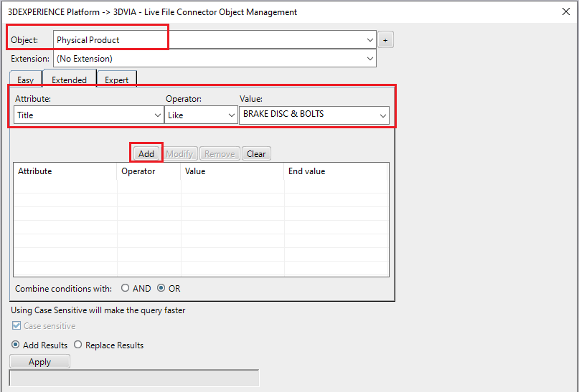The height and width of the screenshot is (392, 579).
Task: Click the Operator column header
Action: coord(149,171)
